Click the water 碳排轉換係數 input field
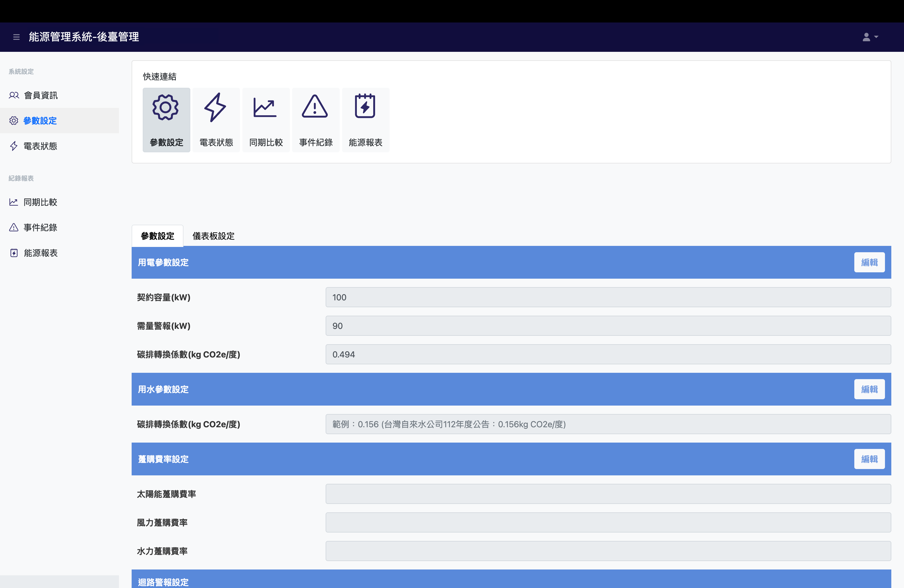Image resolution: width=904 pixels, height=588 pixels. 608,424
